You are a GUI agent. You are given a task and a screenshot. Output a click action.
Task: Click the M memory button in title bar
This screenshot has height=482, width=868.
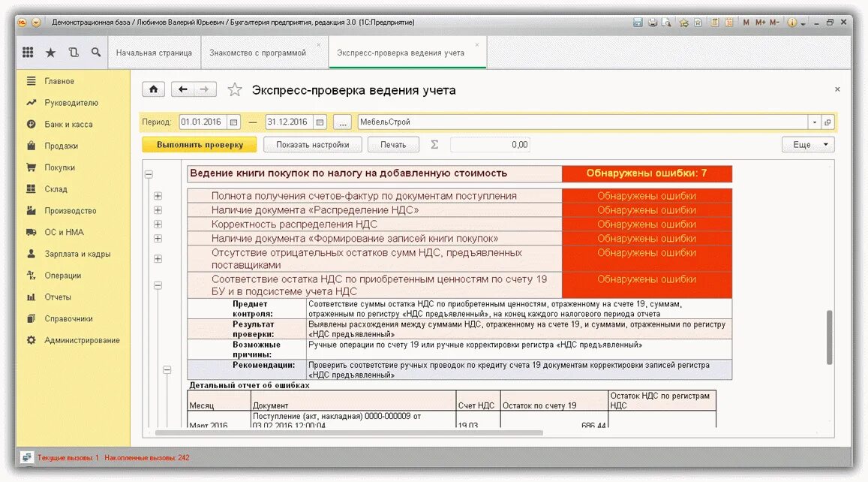pos(746,23)
